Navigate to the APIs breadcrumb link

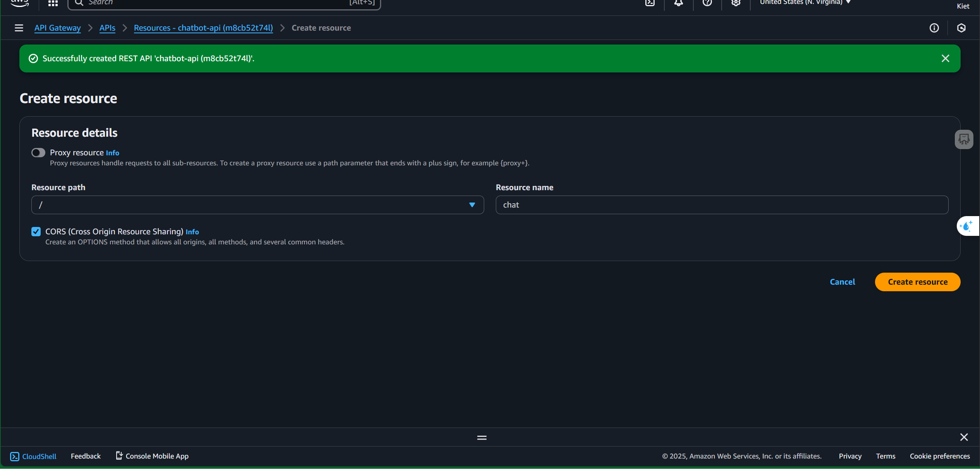(107, 28)
